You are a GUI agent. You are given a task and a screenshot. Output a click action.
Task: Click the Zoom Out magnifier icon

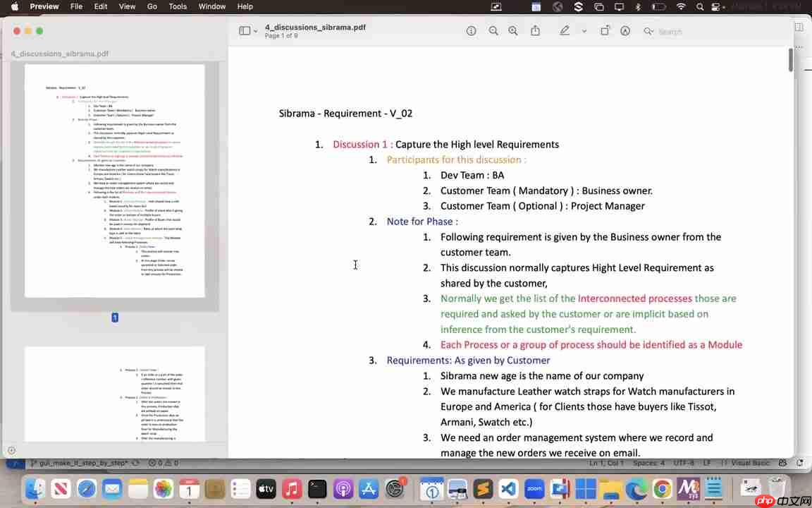click(493, 31)
